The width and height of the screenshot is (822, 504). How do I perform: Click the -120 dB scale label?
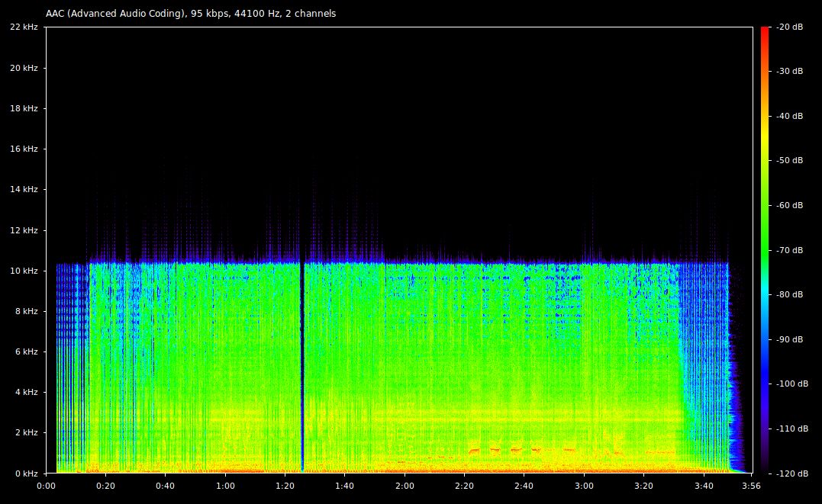792,473
